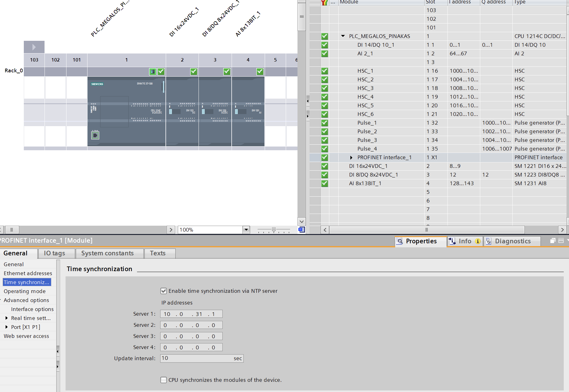Image resolution: width=569 pixels, height=392 pixels.
Task: Select Ethernet addresses in the navigation
Action: (28, 273)
